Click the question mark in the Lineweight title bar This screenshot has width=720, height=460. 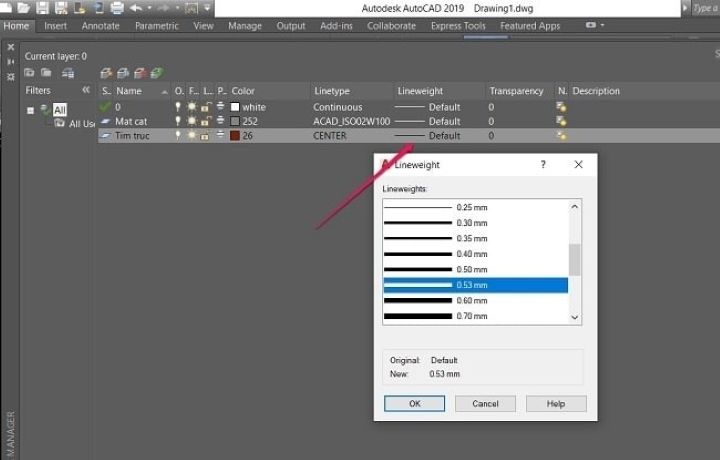543,164
